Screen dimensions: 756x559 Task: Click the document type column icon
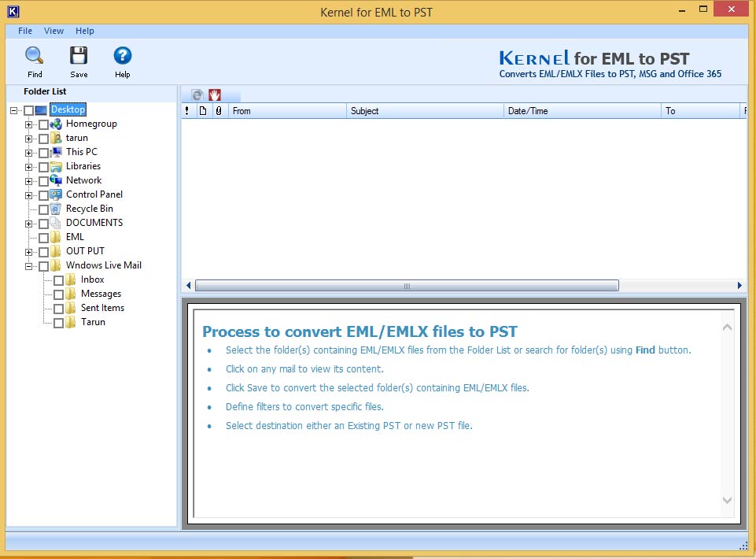click(x=203, y=111)
